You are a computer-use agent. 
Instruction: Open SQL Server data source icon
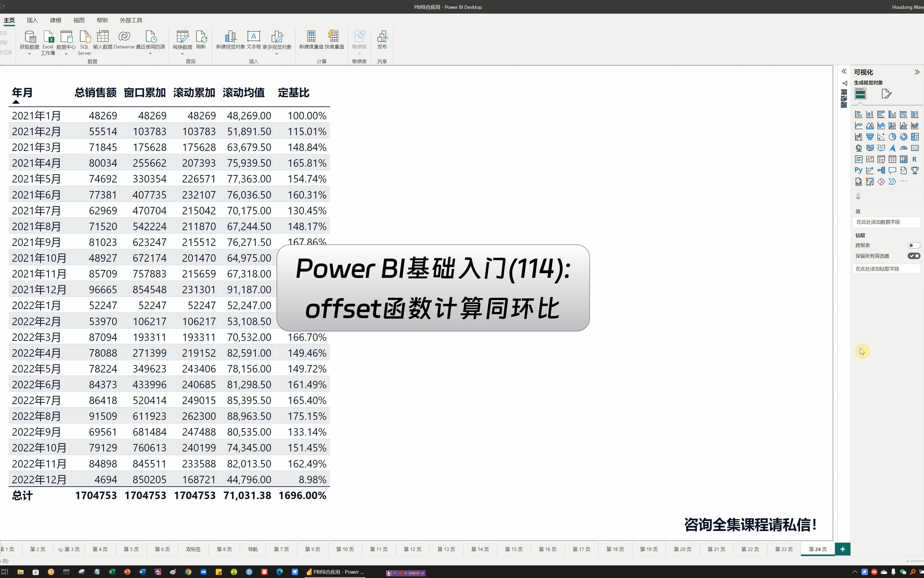pos(84,37)
